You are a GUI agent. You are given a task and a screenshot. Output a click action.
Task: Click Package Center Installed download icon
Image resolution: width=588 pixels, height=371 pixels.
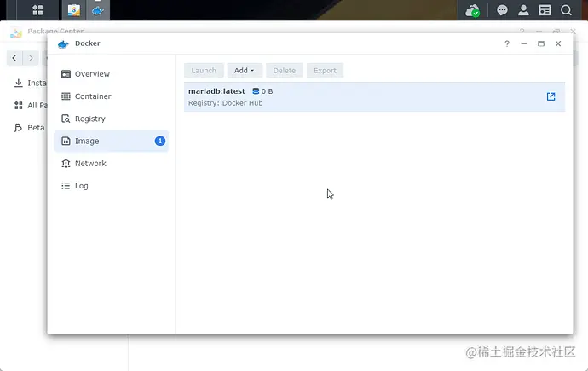(19, 83)
